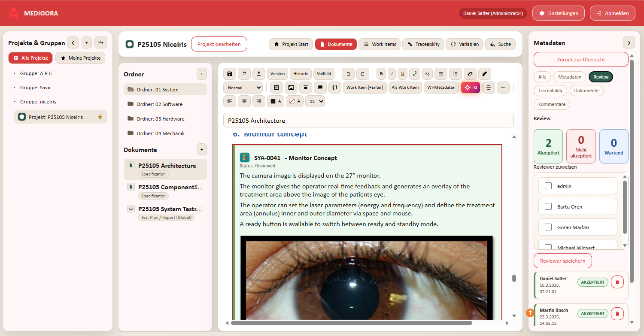The width and height of the screenshot is (644, 336).
Task: Select Goran Madzar as reviewer
Action: pos(548,227)
